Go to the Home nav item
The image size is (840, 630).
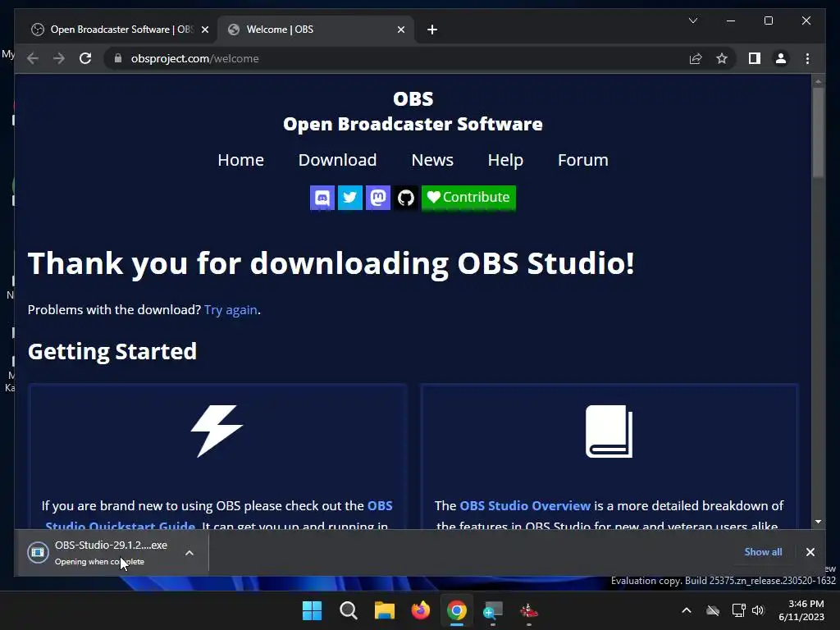[240, 160]
